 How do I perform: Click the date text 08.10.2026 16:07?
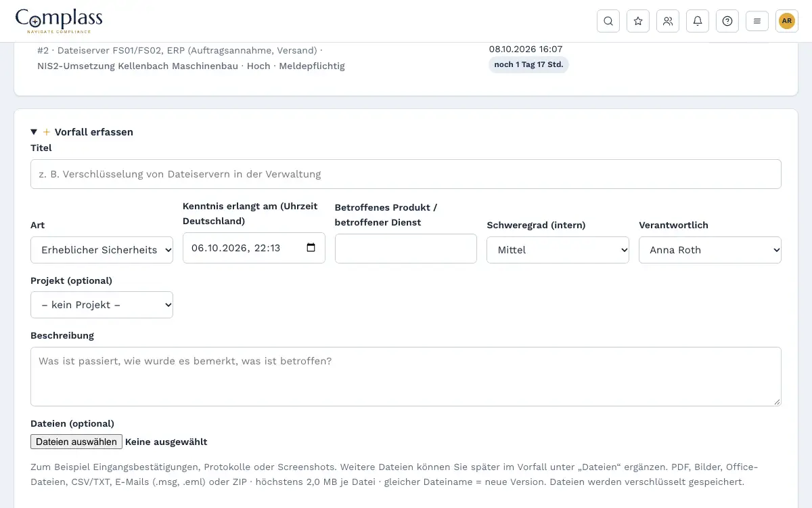point(526,49)
